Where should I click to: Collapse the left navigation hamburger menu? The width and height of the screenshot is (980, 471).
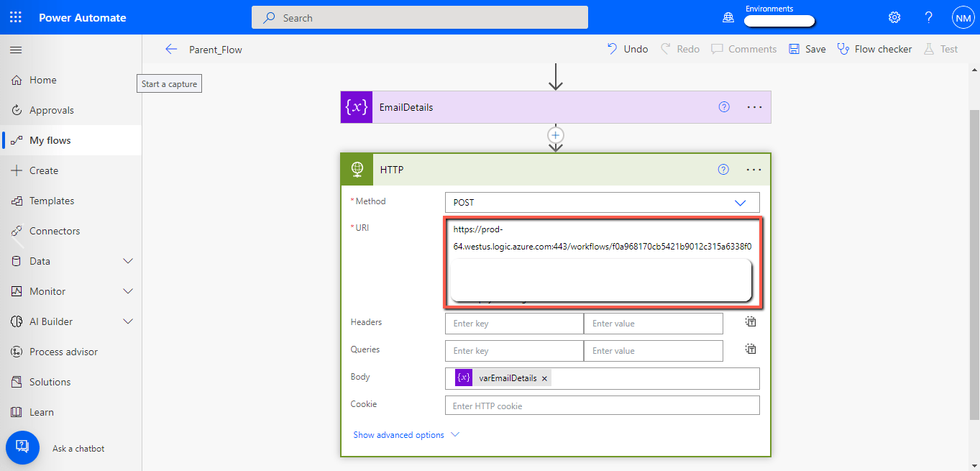point(16,50)
